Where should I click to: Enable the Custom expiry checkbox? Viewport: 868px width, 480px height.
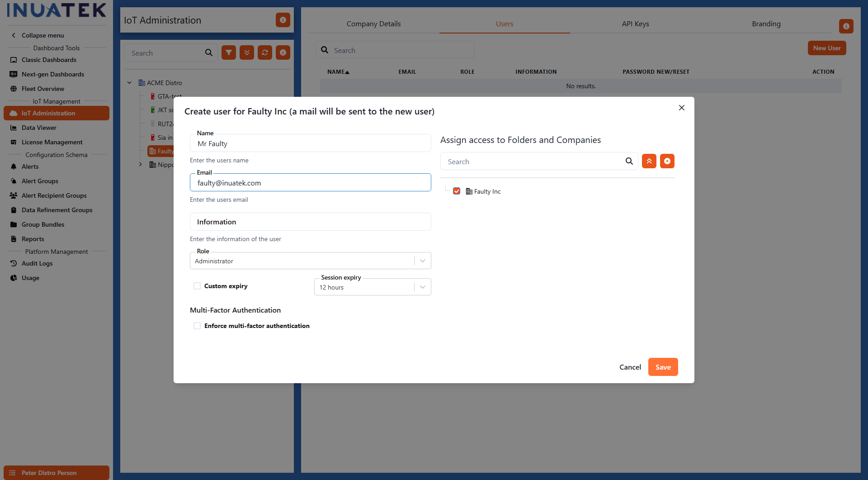click(x=197, y=285)
